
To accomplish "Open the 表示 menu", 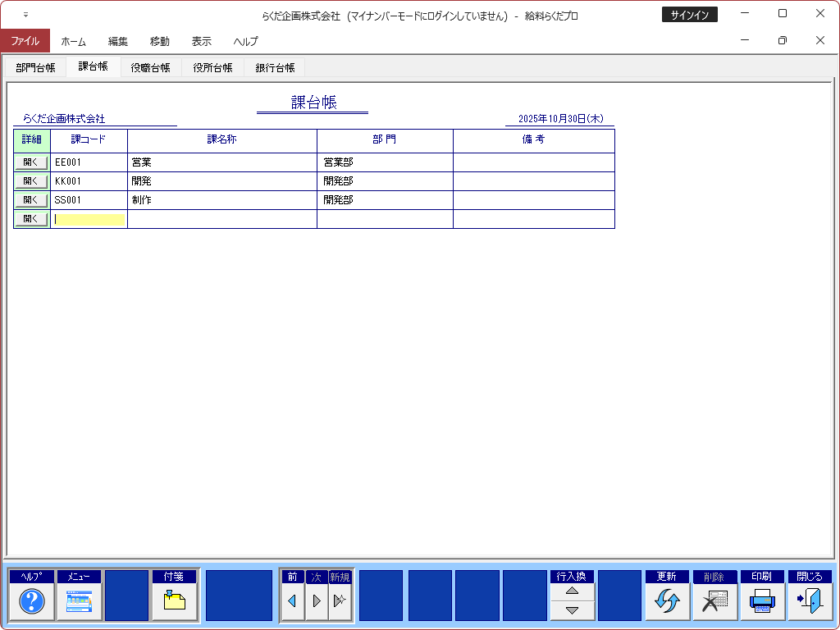I will point(201,41).
